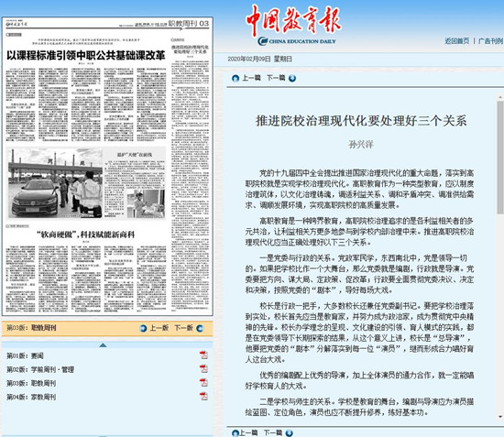
Task: Click next-page (下一版) arrow icon
Action: pyautogui.click(x=200, y=328)
